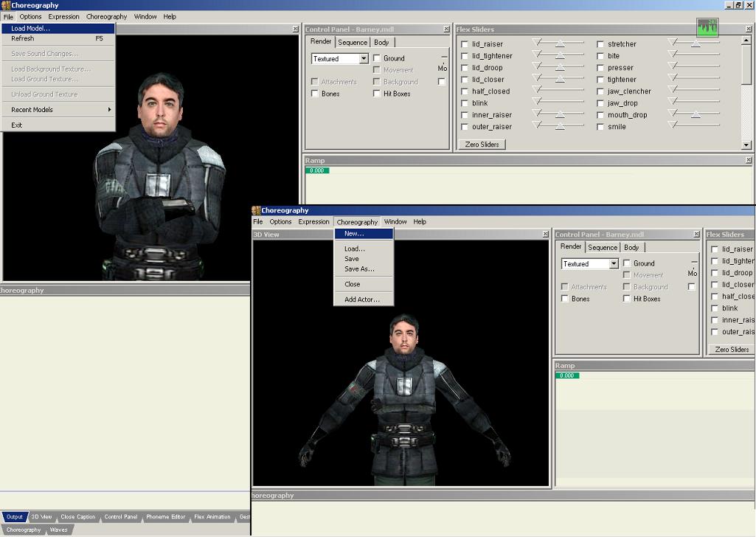Check the blink flex checkbox in the window showing the File menu

click(465, 103)
